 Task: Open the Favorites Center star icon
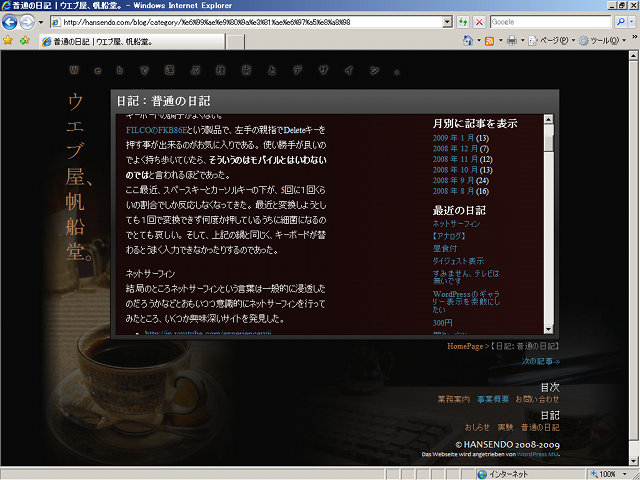click(9, 41)
